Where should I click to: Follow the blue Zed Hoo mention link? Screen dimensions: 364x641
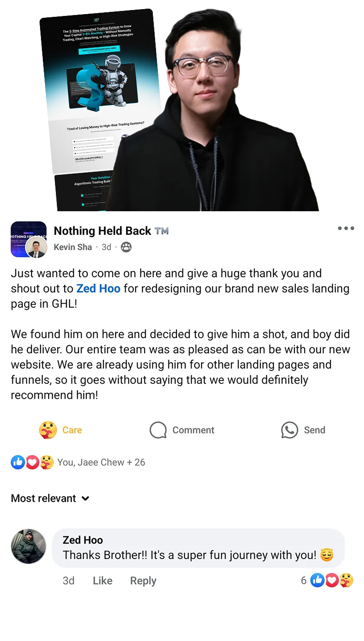click(x=98, y=289)
